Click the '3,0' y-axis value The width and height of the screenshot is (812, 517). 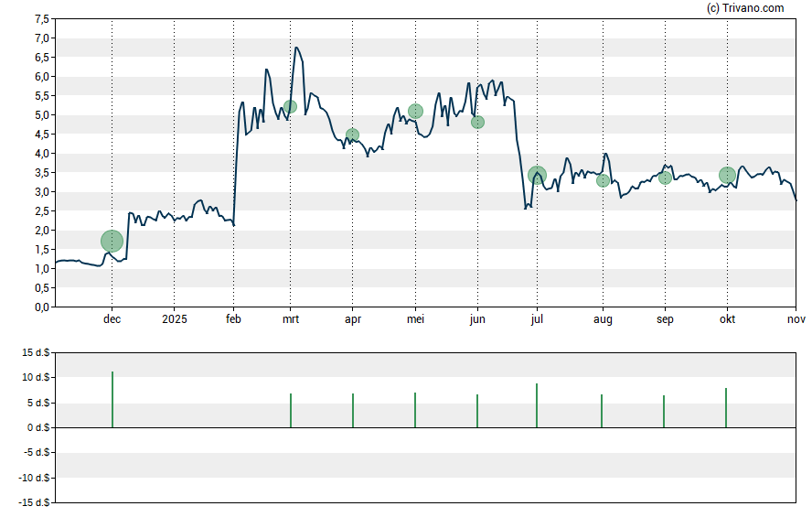coord(42,191)
